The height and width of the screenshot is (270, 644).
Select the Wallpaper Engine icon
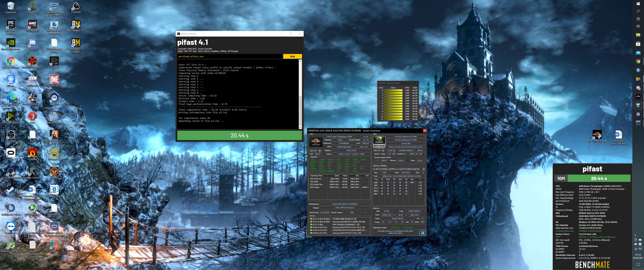(54, 191)
